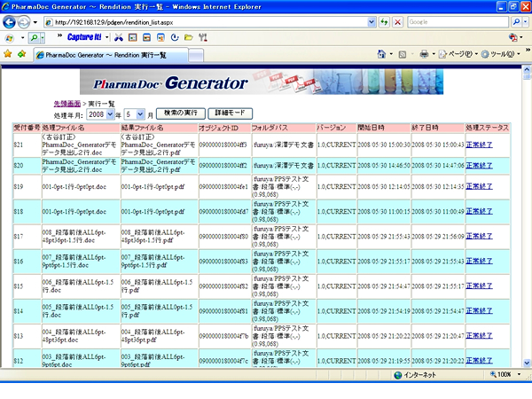532x399 pixels.
Task: Open the 正常終了 link for receipt 814
Action: pos(479,311)
